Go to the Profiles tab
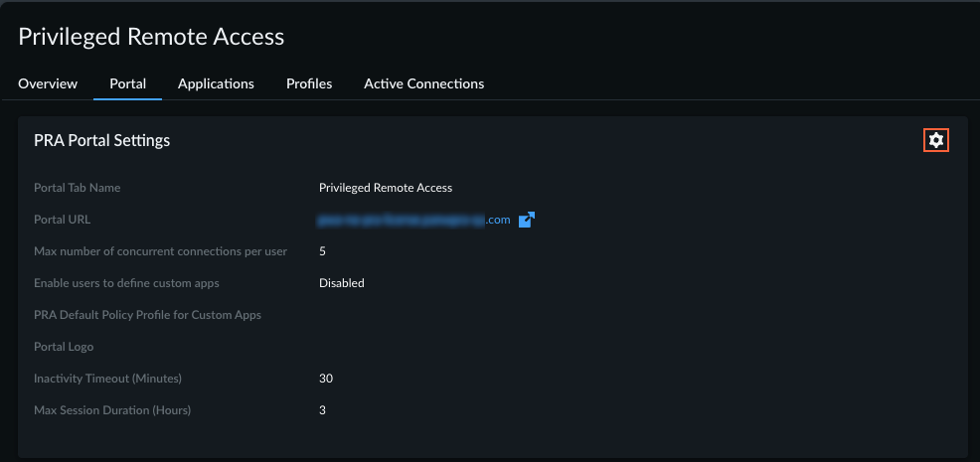Viewport: 980px width, 462px height. (x=309, y=83)
